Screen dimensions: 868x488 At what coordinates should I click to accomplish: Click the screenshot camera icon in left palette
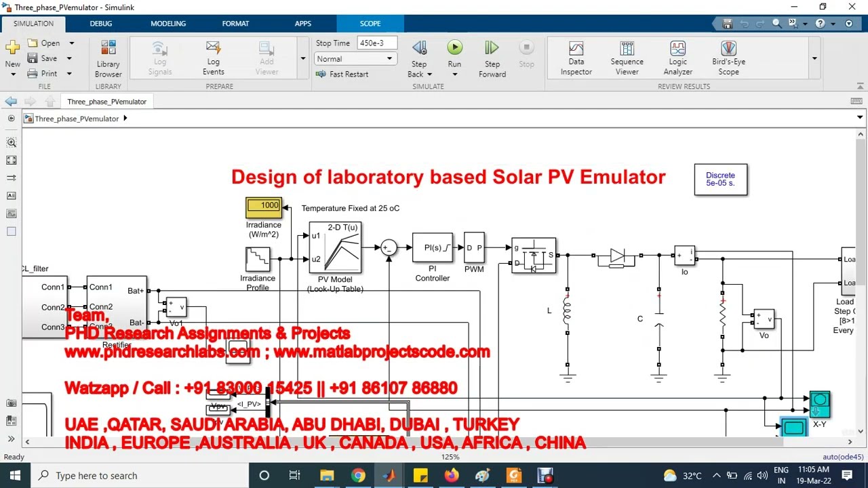pyautogui.click(x=12, y=403)
